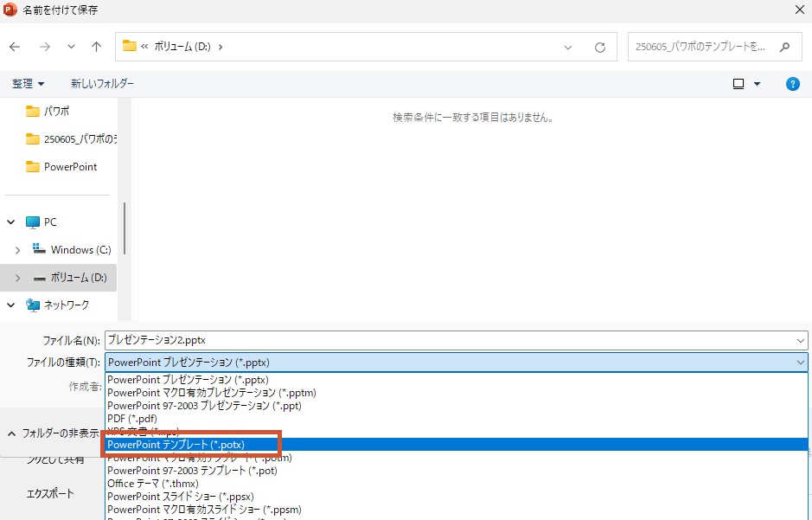
Task: Select the PowerPoint folder in sidebar
Action: 61,167
